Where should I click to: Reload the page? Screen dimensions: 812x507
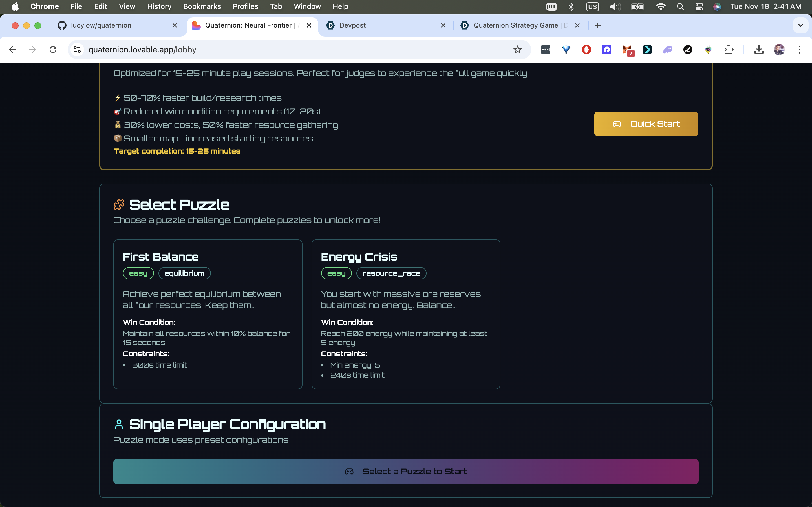(53, 50)
